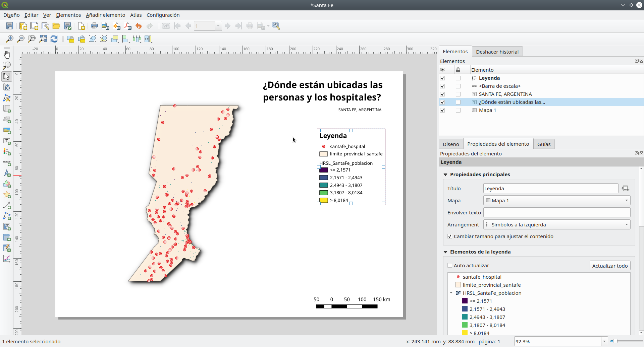Image resolution: width=644 pixels, height=347 pixels.
Task: Toggle visibility of Mapa 1
Action: pyautogui.click(x=442, y=110)
